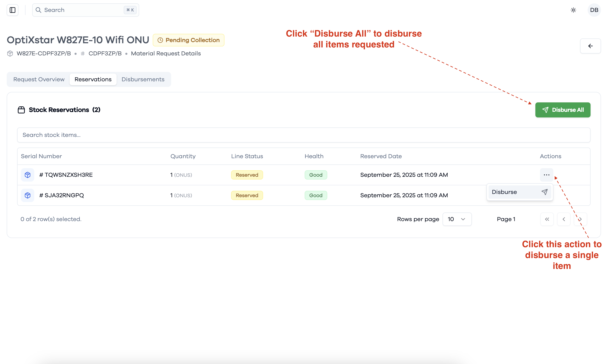Click the Line Status column header
This screenshot has height=364, width=606.
coord(247,156)
